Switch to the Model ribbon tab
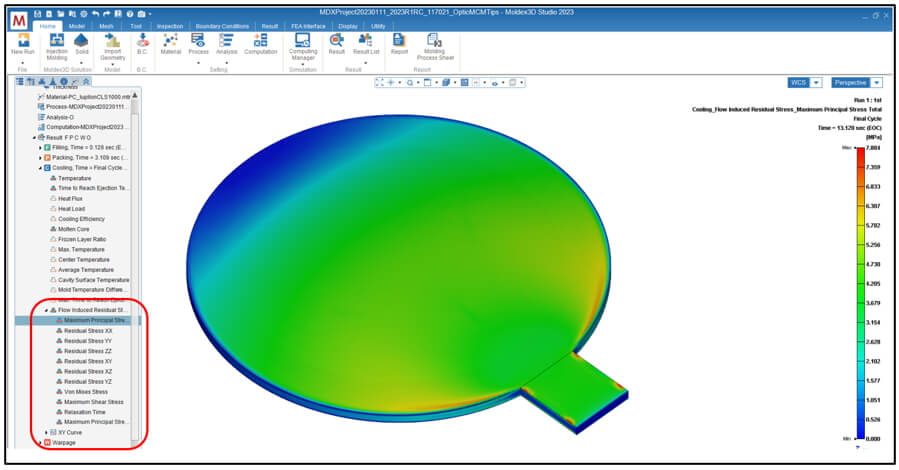The image size is (899, 470). point(77,26)
